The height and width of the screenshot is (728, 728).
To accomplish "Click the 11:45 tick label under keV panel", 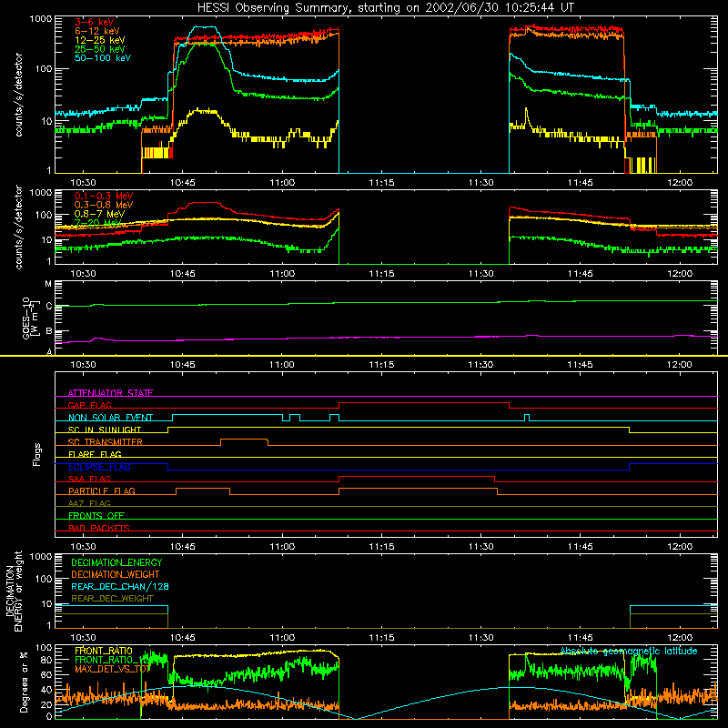I will point(581,183).
